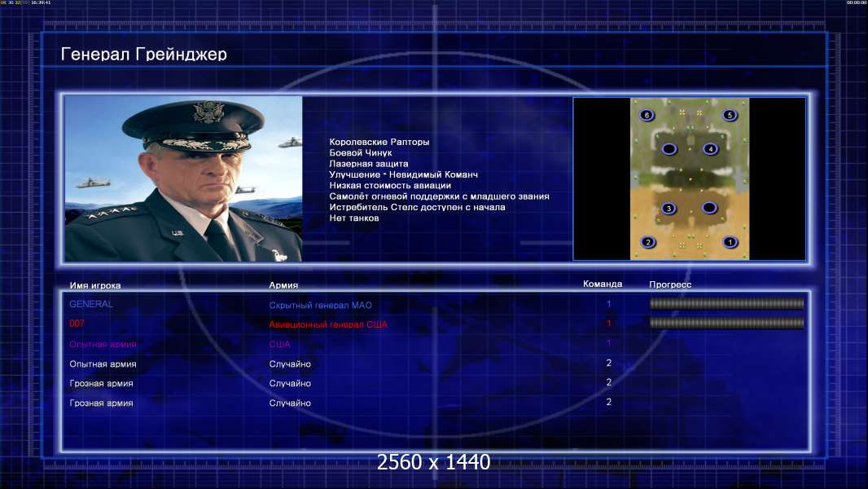The width and height of the screenshot is (868, 489).
Task: Select start position marker 3 on minimap
Action: pyautogui.click(x=669, y=209)
